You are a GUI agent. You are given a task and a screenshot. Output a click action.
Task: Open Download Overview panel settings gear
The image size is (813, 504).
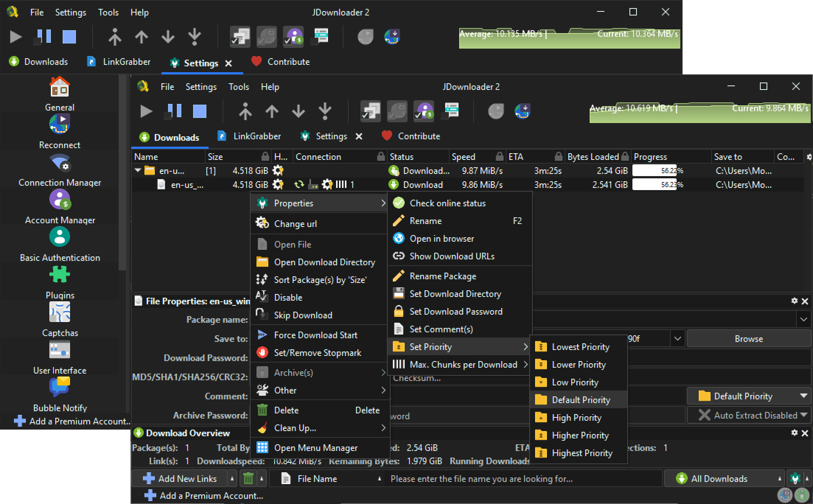pos(794,433)
